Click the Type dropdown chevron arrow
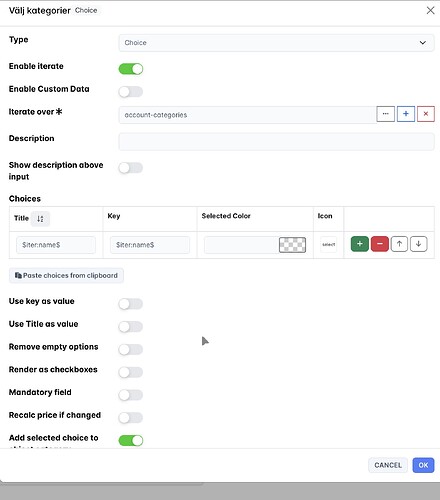440x500 pixels. [423, 43]
